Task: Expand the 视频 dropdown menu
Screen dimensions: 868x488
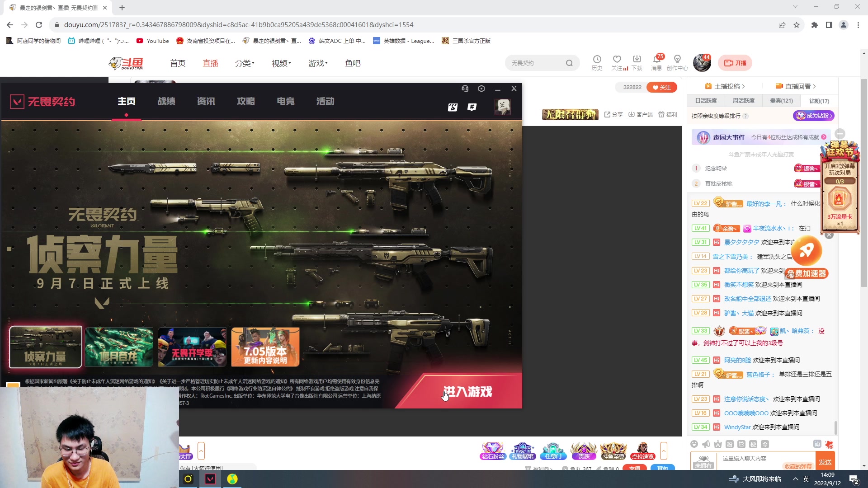Action: point(281,63)
